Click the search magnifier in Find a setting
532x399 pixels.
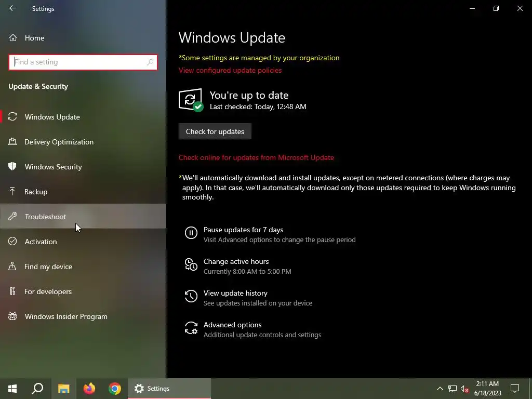pos(150,62)
